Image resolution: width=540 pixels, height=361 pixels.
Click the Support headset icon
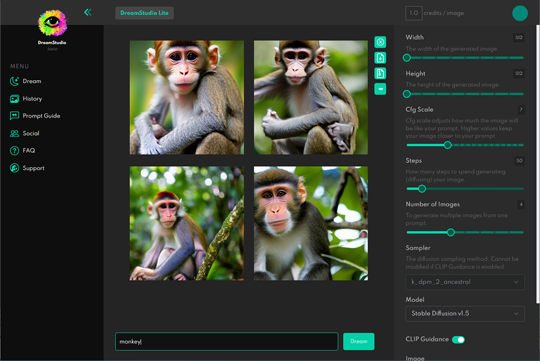click(x=14, y=168)
